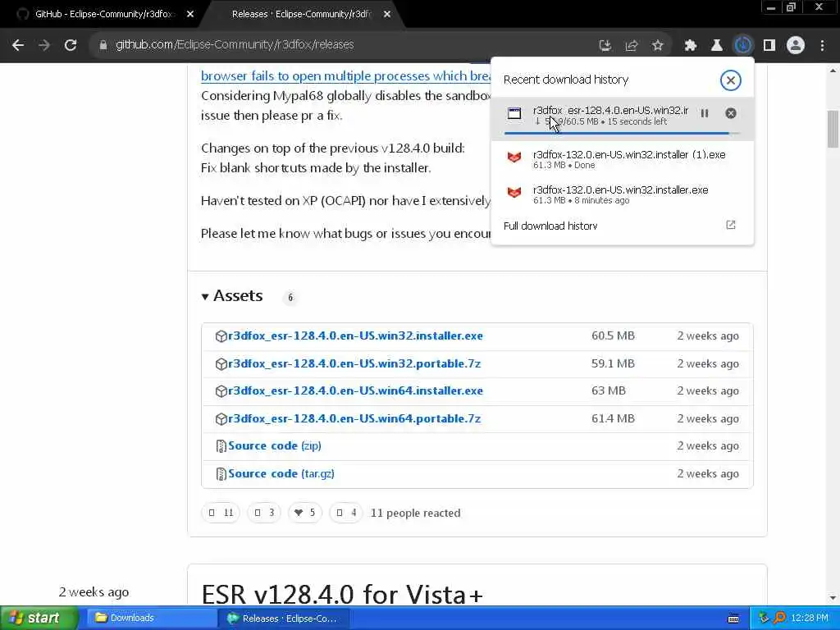Click the install app icon in the address bar

click(605, 46)
